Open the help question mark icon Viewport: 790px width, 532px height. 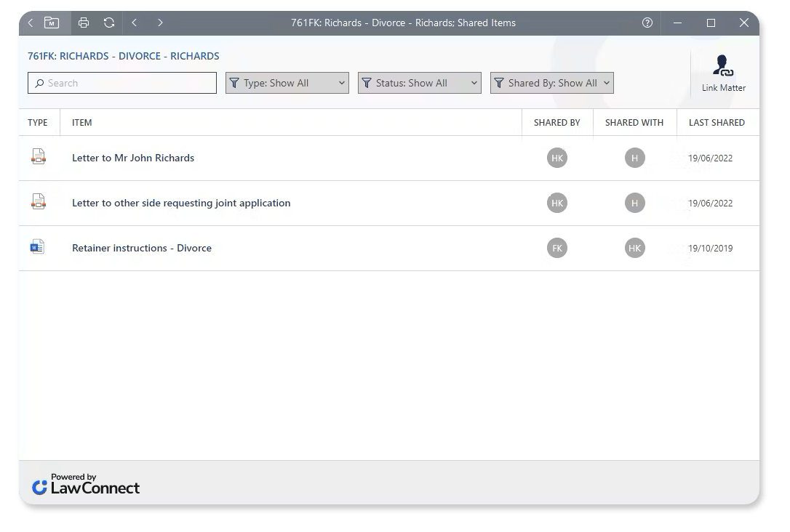(x=647, y=23)
